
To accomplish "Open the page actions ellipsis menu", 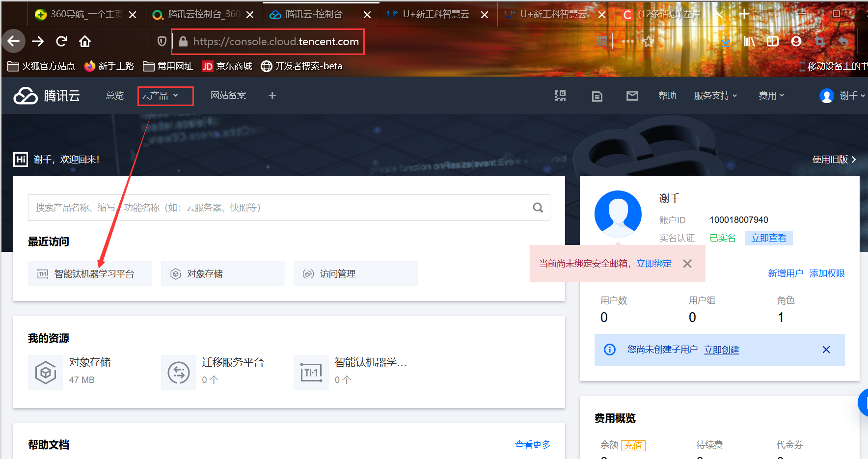I will pos(627,41).
